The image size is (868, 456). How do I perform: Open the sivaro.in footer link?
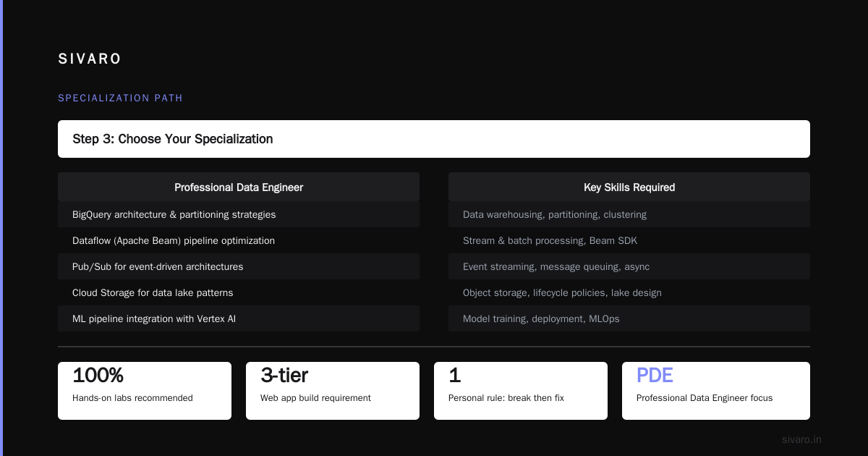pyautogui.click(x=801, y=439)
